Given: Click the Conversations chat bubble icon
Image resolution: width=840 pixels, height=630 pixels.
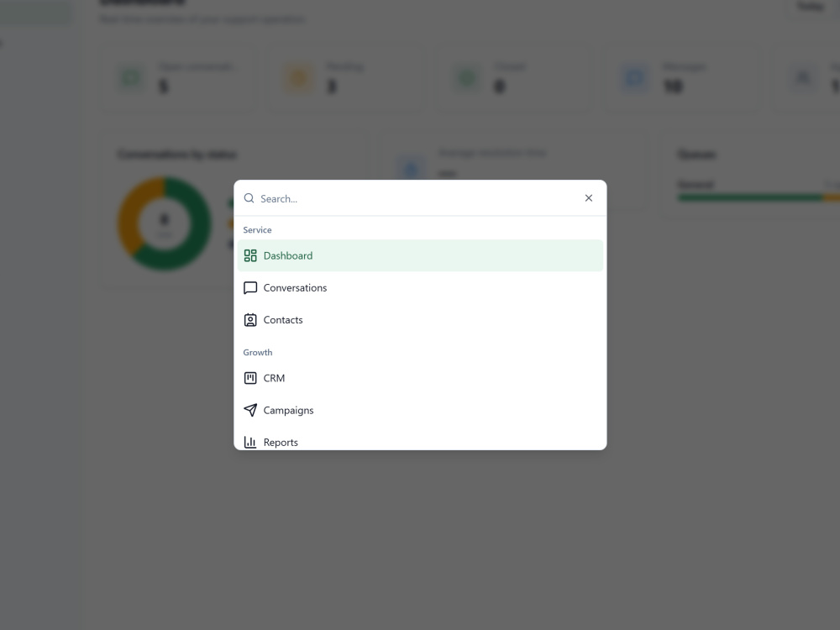Looking at the screenshot, I should coord(250,287).
